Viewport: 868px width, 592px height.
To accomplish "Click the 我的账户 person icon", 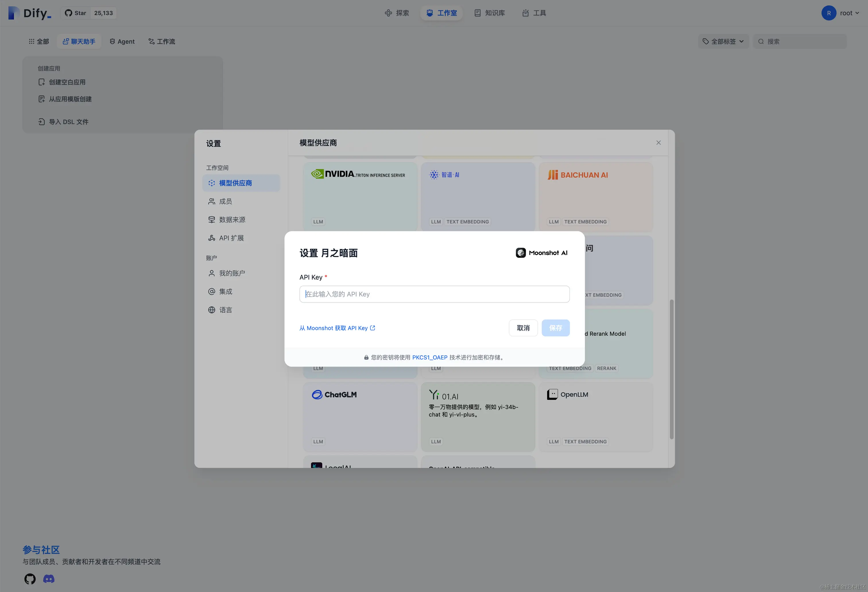I will (212, 273).
